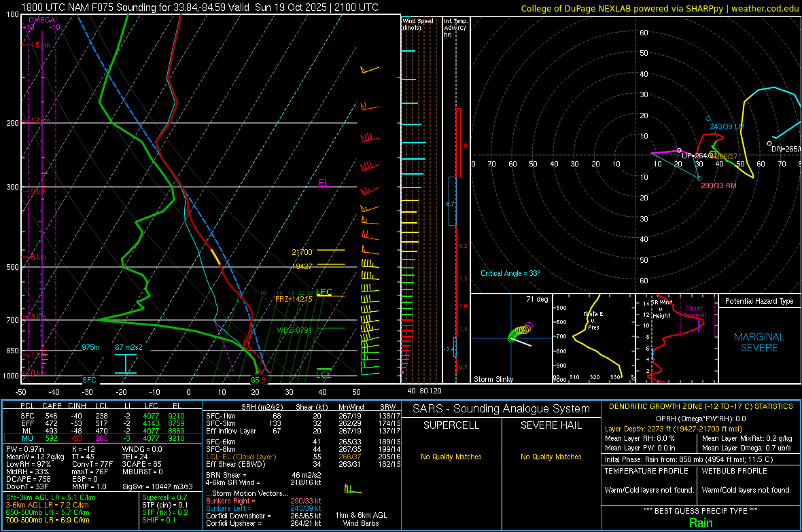Click the College of DuPage NEXLAB credit text
Screen dimensions: 802x532
pyautogui.click(x=659, y=9)
